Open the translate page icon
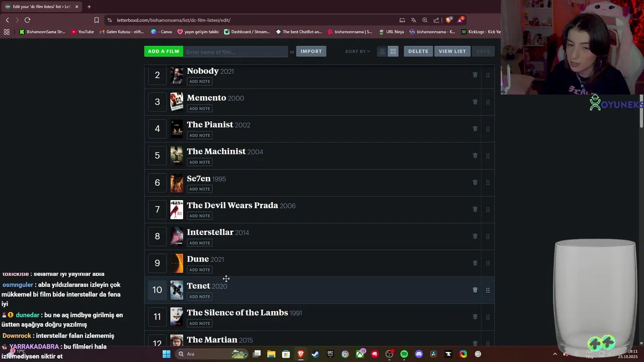Viewport: 644px width, 362px height. 414,20
